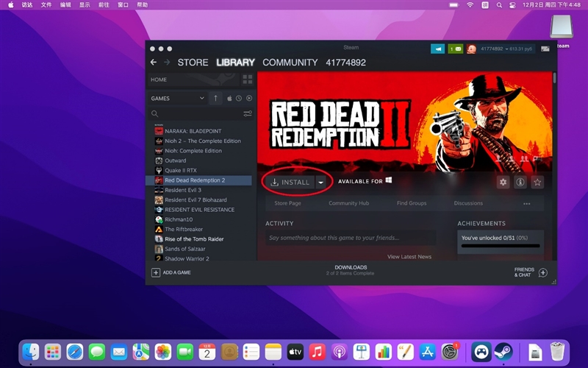Open the Discussions link
This screenshot has height=368, width=588.
tap(468, 203)
